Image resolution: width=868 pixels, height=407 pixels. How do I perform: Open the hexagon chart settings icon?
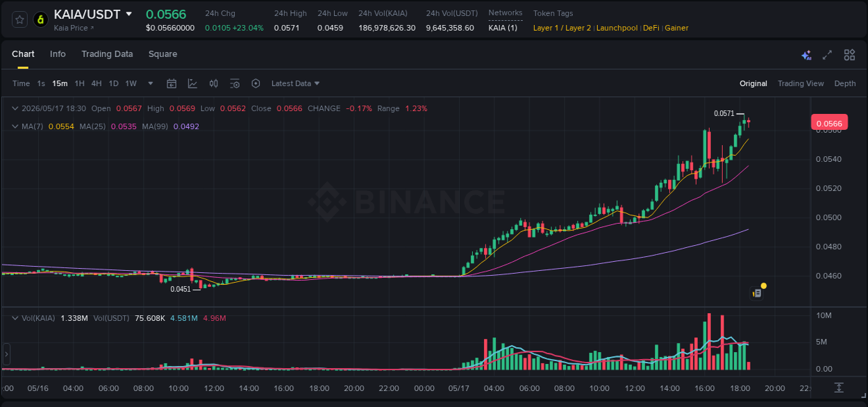pyautogui.click(x=256, y=83)
